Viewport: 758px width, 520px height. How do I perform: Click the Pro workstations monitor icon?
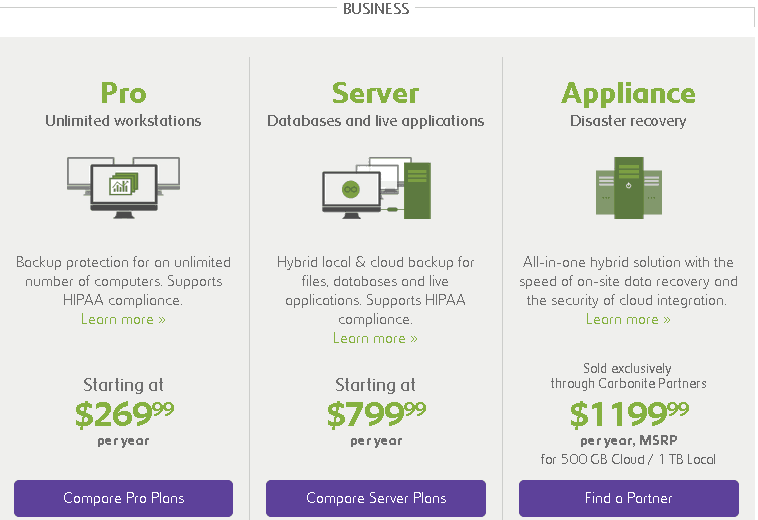[x=123, y=188]
